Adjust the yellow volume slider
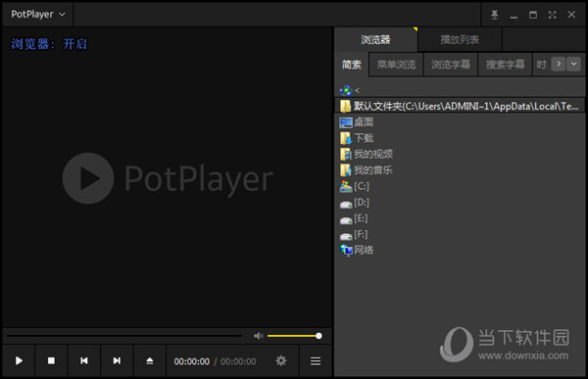Viewport: 588px width, 379px height. (x=294, y=336)
